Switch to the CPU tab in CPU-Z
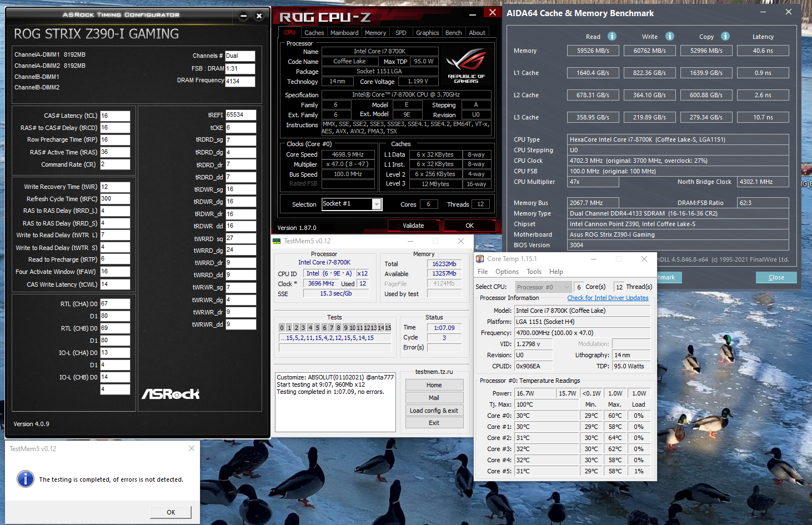This screenshot has height=525, width=812. point(290,32)
